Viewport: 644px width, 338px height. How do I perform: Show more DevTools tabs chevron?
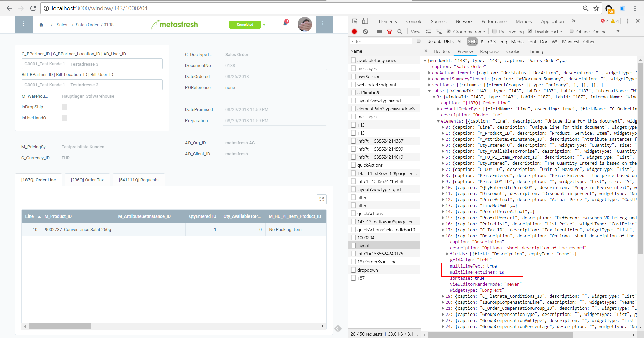(574, 21)
